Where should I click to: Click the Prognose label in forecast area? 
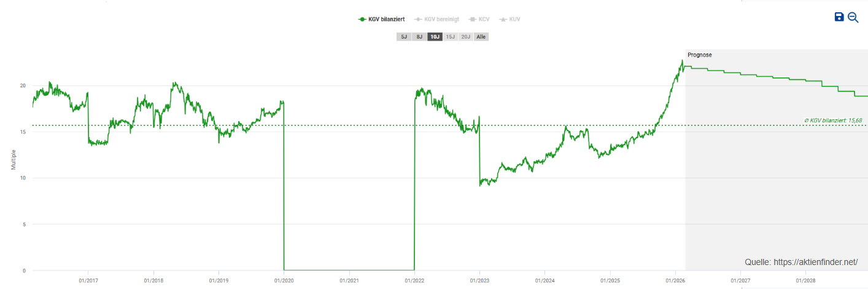click(700, 55)
